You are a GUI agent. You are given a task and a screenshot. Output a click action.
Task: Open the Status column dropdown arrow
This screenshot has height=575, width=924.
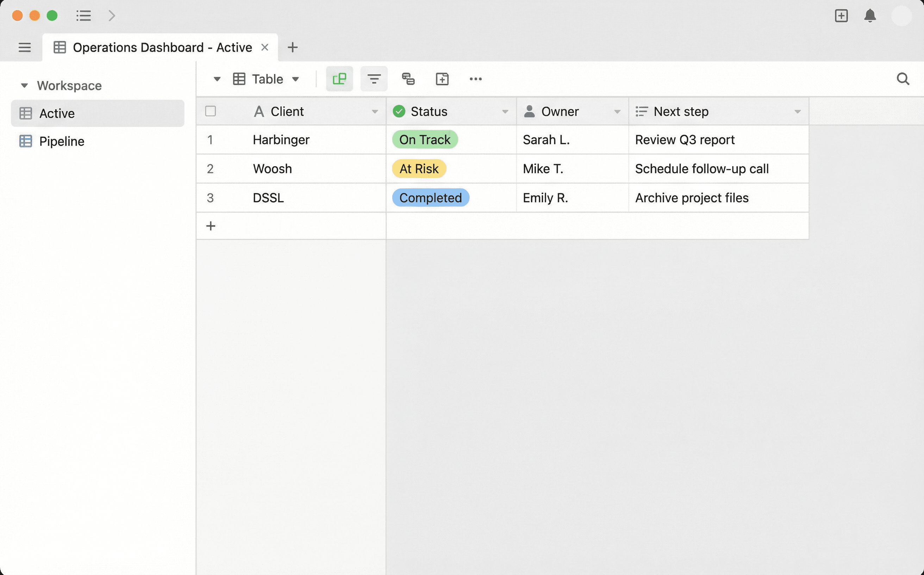click(505, 111)
